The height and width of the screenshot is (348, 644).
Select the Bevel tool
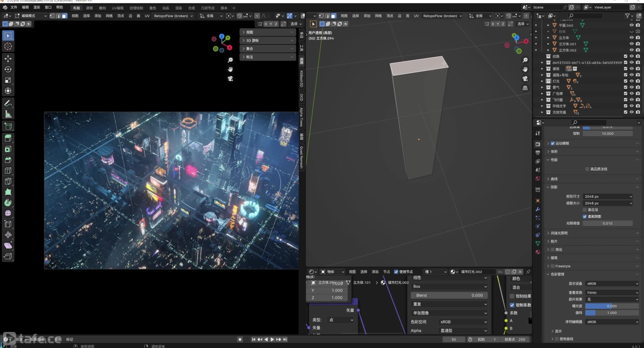[8, 160]
